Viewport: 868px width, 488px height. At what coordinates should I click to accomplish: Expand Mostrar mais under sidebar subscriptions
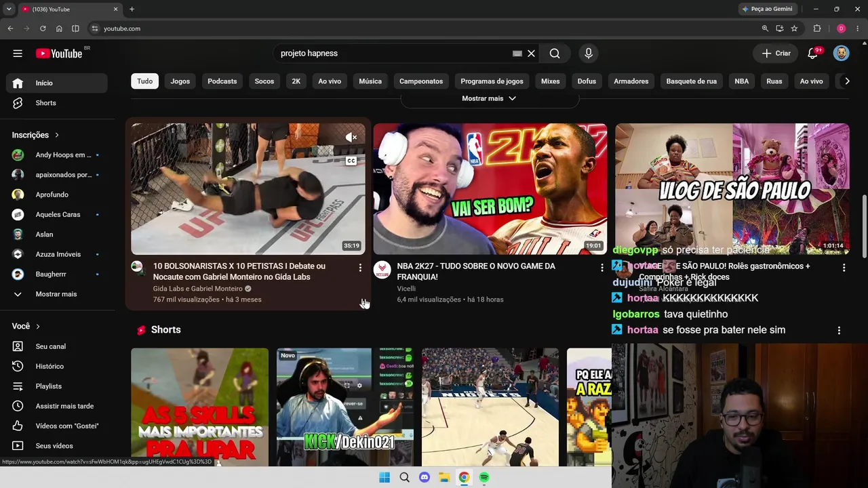[57, 294]
